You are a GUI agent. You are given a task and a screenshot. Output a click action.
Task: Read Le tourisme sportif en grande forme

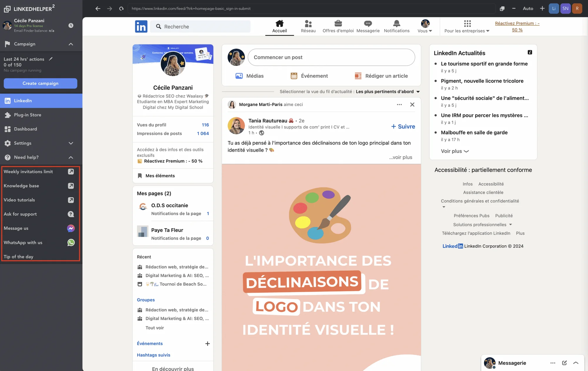484,64
